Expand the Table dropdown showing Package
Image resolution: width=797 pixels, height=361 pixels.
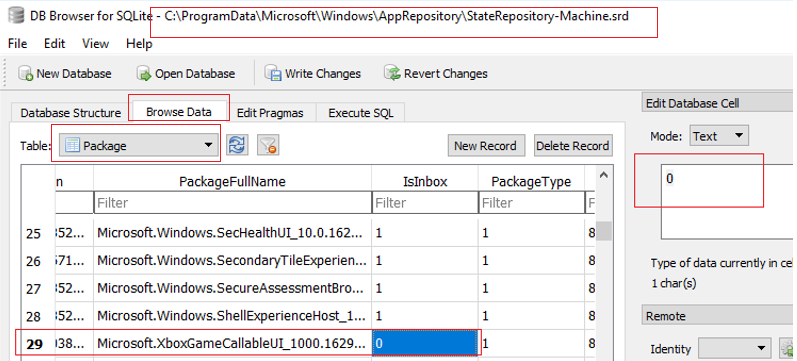coord(139,146)
